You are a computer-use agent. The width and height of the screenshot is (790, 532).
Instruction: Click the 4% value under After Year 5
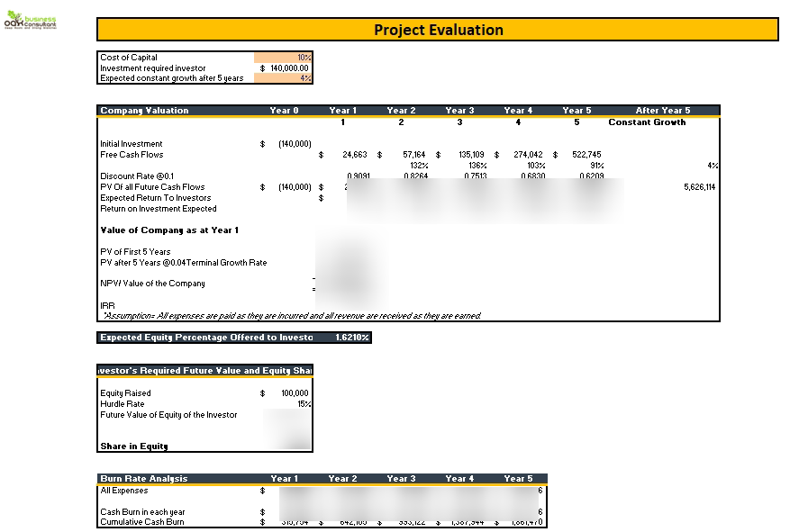pos(713,165)
